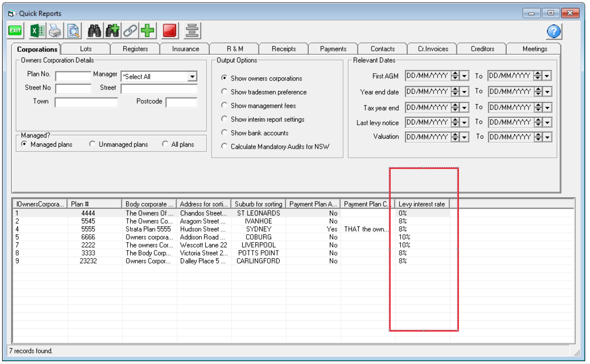The image size is (590, 364).
Task: Click Tax year end To date spinner
Action: click(538, 107)
